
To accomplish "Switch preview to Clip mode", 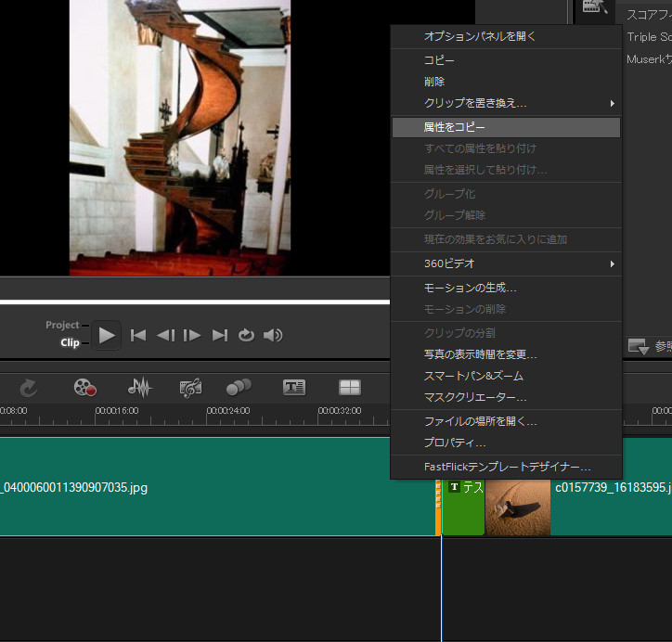I will point(70,343).
